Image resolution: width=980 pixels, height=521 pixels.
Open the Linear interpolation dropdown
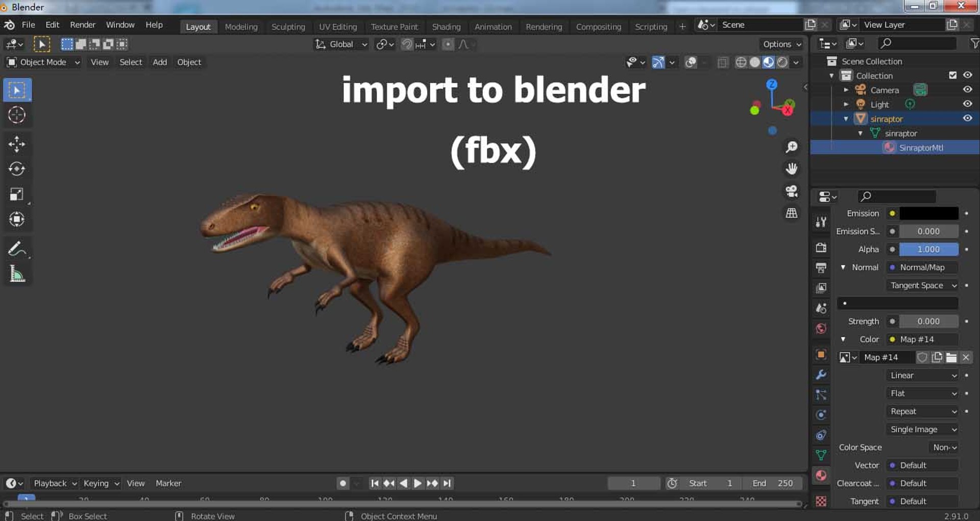[922, 376]
